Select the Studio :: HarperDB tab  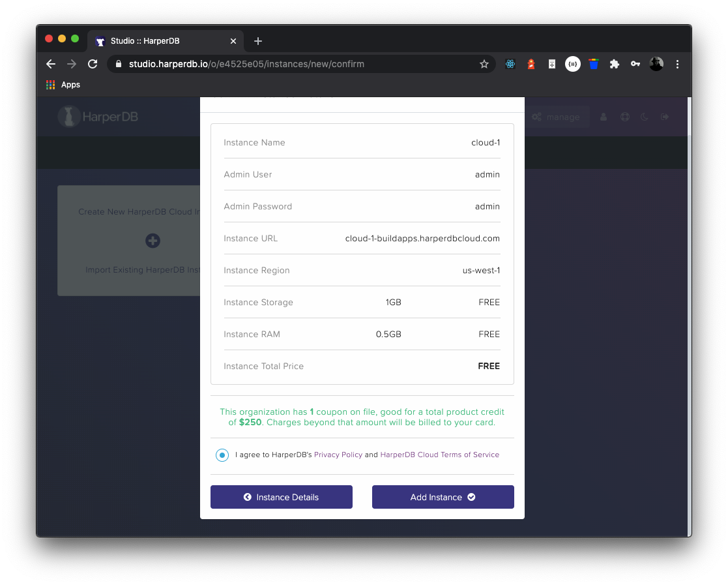tap(165, 41)
